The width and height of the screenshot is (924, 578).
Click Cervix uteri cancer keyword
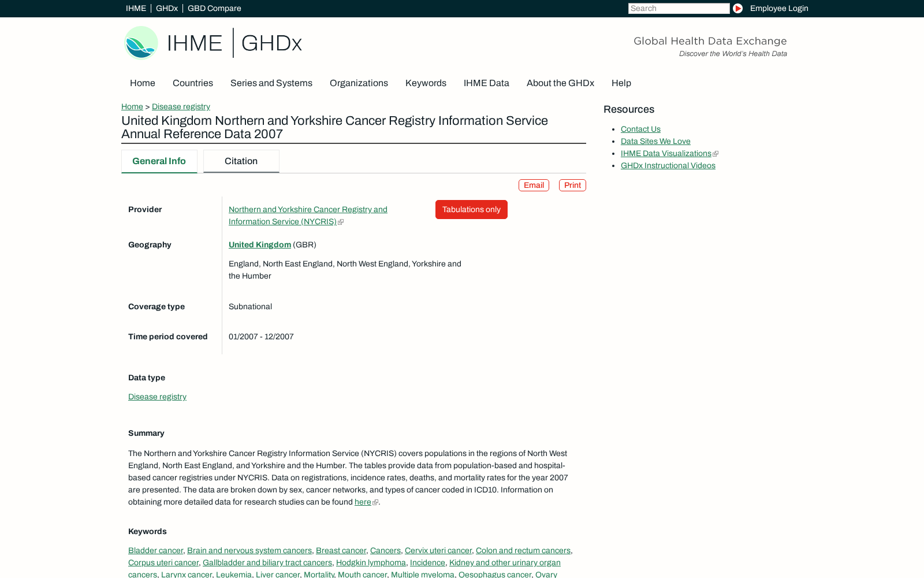pyautogui.click(x=438, y=550)
